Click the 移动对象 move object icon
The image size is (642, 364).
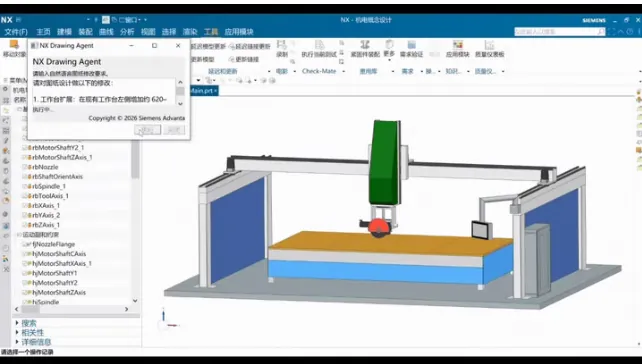[x=14, y=48]
